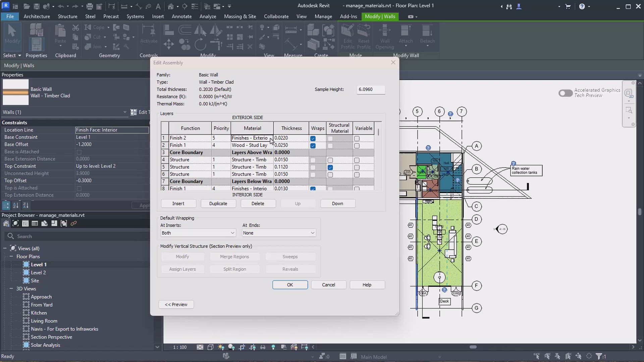Click the shopping cart icon in title bar

coord(568,6)
